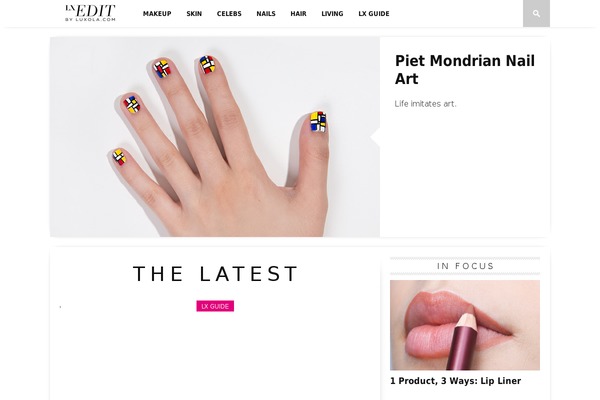Open the search magnifier icon
The width and height of the screenshot is (600, 400).
pos(536,13)
